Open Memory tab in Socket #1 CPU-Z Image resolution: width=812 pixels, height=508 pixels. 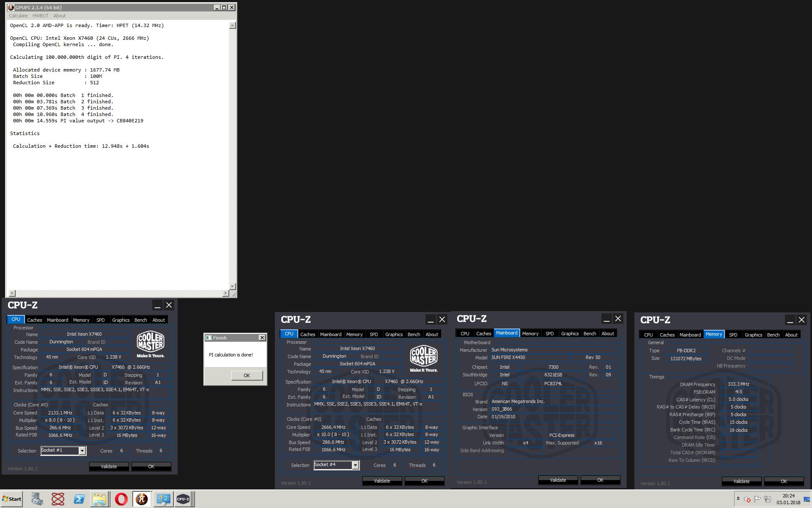pos(81,320)
